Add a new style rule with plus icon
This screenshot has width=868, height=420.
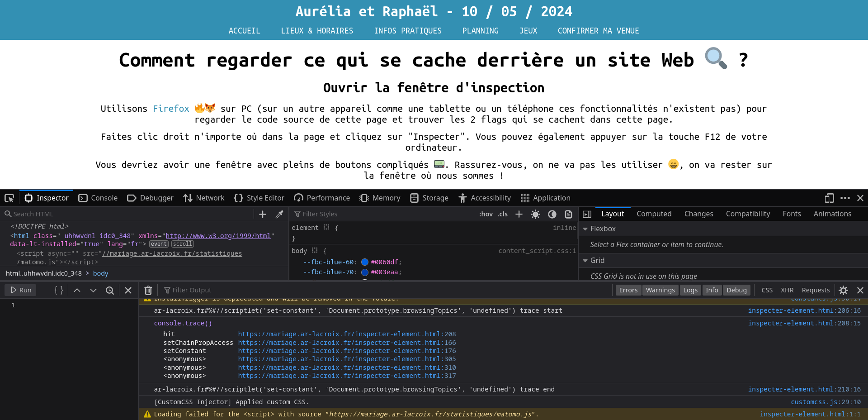tap(519, 214)
